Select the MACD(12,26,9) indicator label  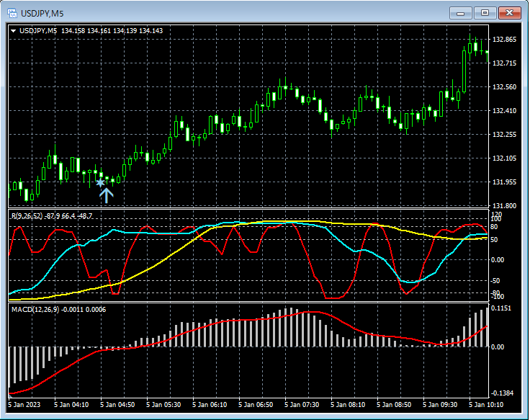[x=36, y=309]
